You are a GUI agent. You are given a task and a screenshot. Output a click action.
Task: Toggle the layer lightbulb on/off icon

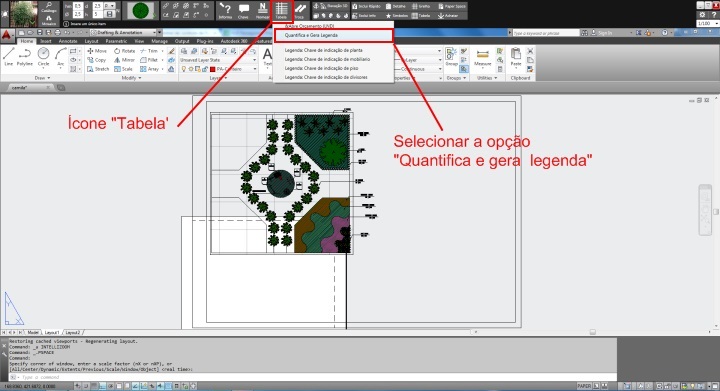pyautogui.click(x=184, y=69)
